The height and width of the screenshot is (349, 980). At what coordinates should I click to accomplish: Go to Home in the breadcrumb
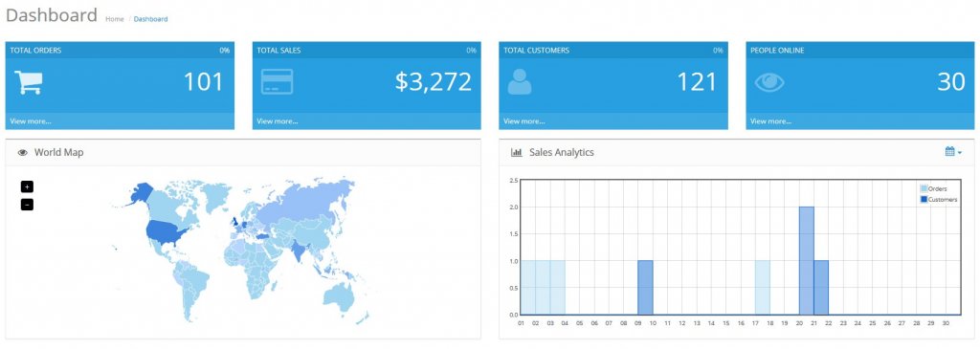115,19
